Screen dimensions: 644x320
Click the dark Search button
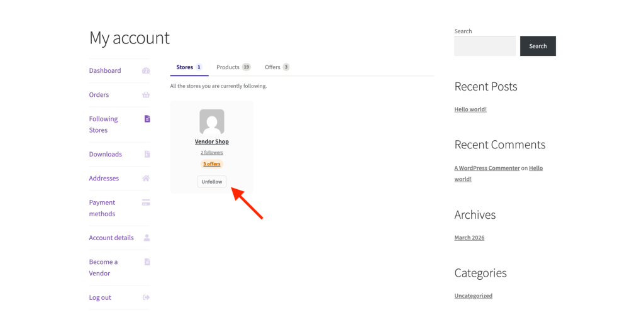pyautogui.click(x=538, y=46)
